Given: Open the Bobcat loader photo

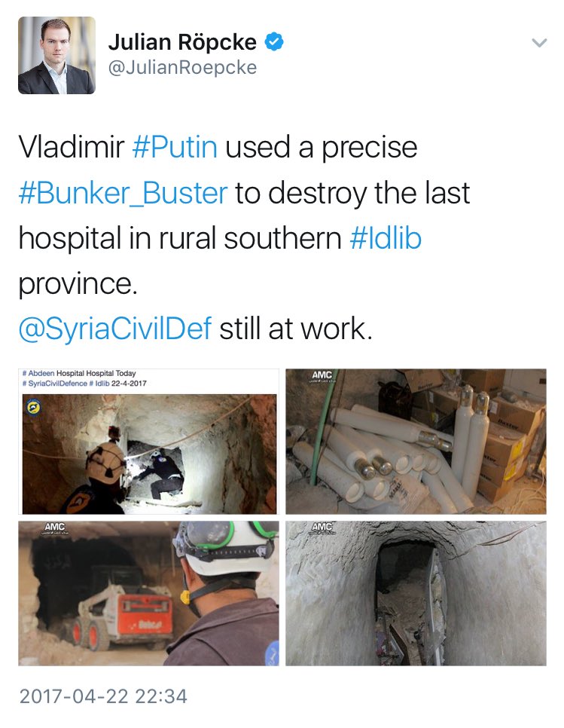Looking at the screenshot, I should 149,593.
